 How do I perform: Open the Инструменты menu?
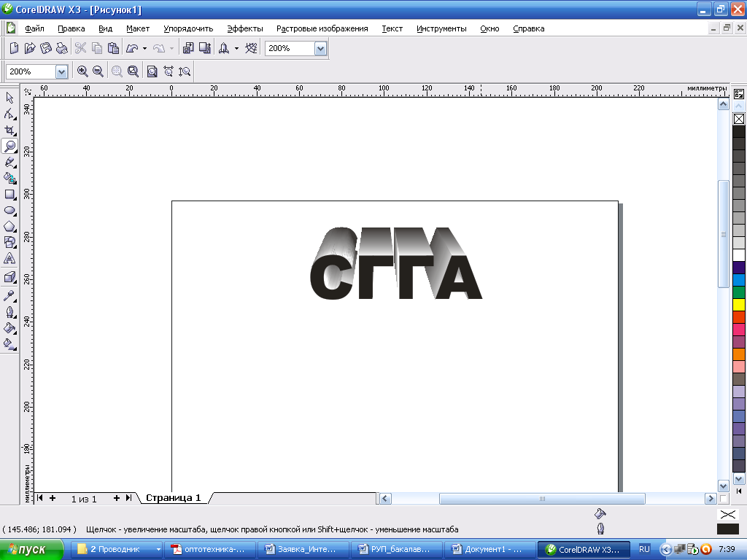point(441,28)
